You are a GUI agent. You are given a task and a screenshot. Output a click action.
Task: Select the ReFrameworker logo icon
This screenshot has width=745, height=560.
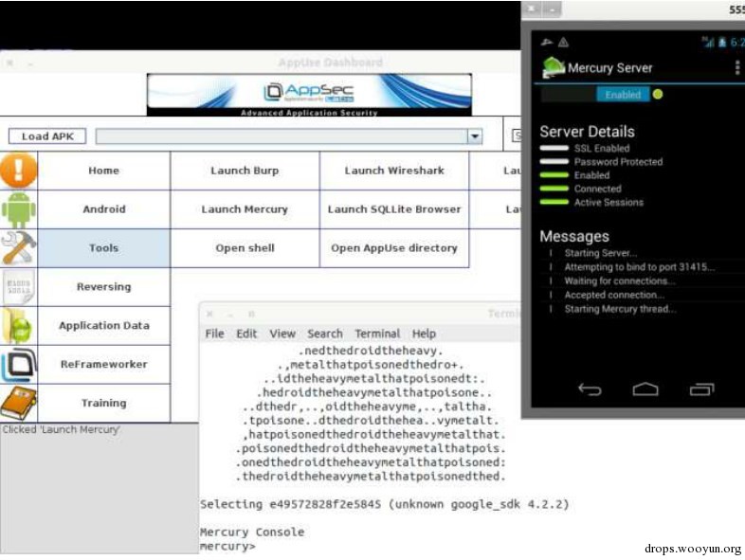click(x=19, y=364)
